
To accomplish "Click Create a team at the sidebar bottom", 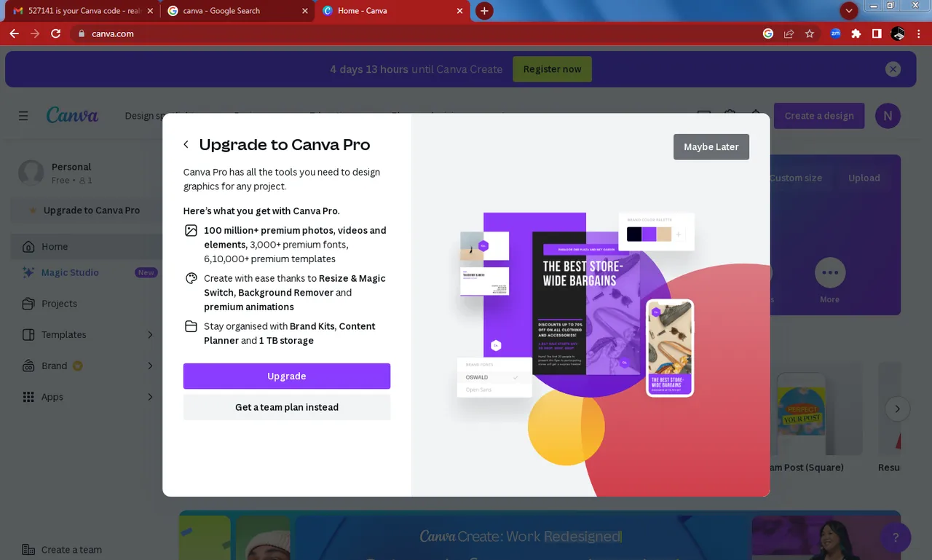I will tap(71, 550).
